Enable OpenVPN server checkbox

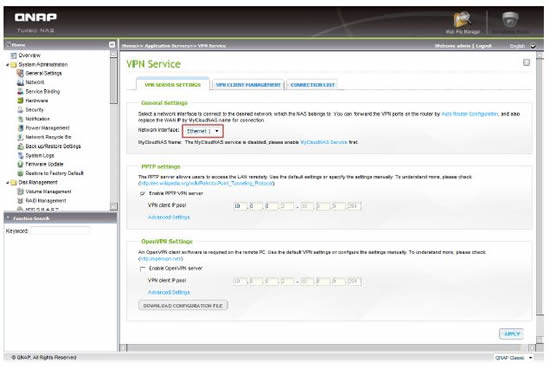(x=142, y=269)
